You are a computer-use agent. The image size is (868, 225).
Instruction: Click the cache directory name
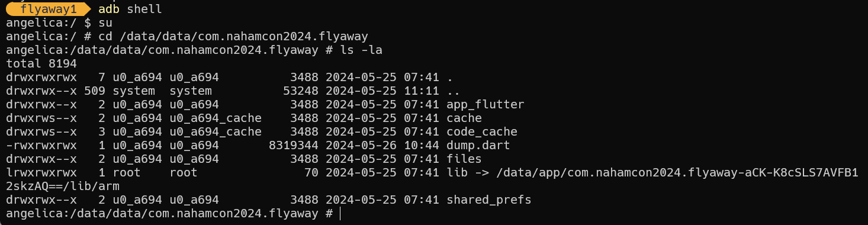pos(464,118)
